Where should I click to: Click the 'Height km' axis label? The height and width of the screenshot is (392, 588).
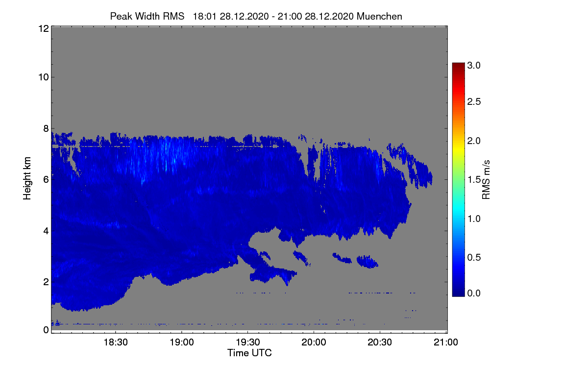click(27, 179)
